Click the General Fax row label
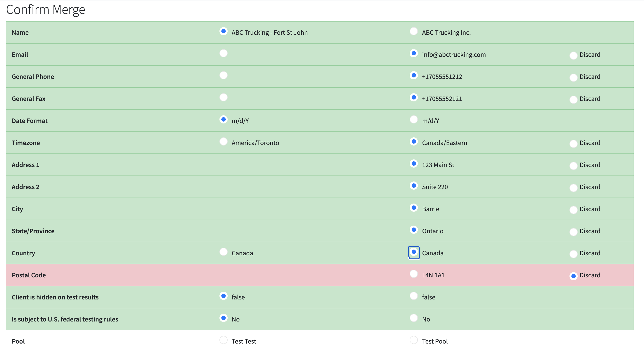644x362 pixels. [29, 99]
